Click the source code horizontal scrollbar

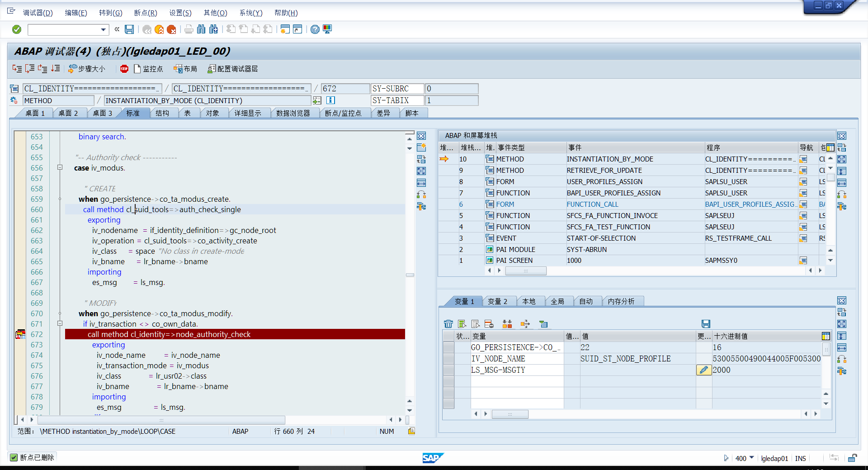(161, 420)
